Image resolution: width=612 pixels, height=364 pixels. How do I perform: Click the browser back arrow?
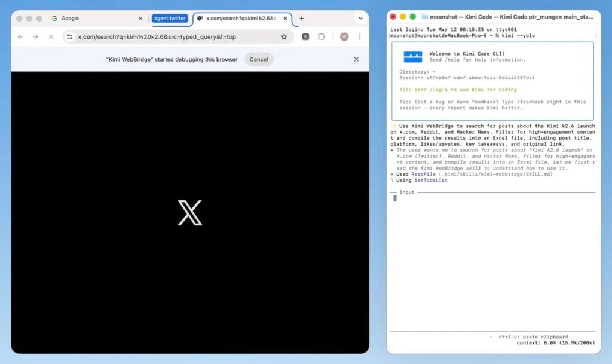click(x=20, y=36)
